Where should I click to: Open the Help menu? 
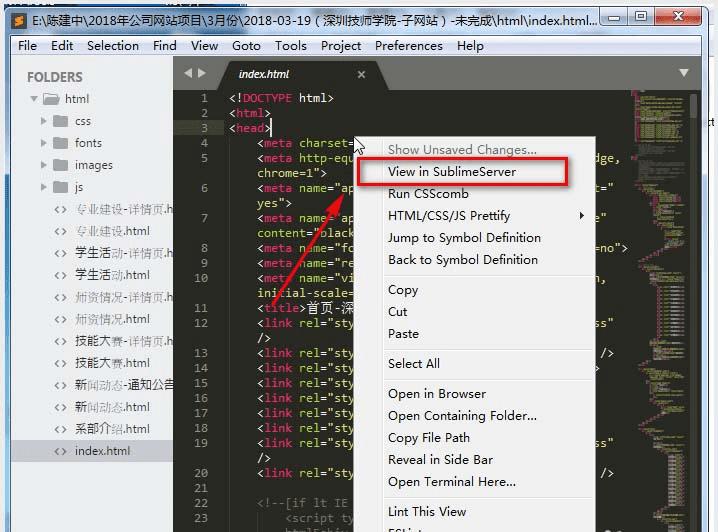click(470, 46)
